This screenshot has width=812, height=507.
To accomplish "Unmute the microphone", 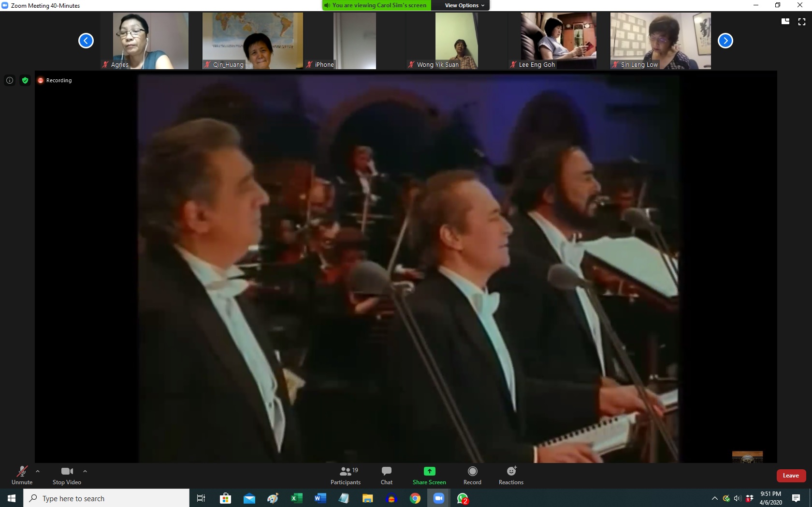I will pyautogui.click(x=22, y=475).
